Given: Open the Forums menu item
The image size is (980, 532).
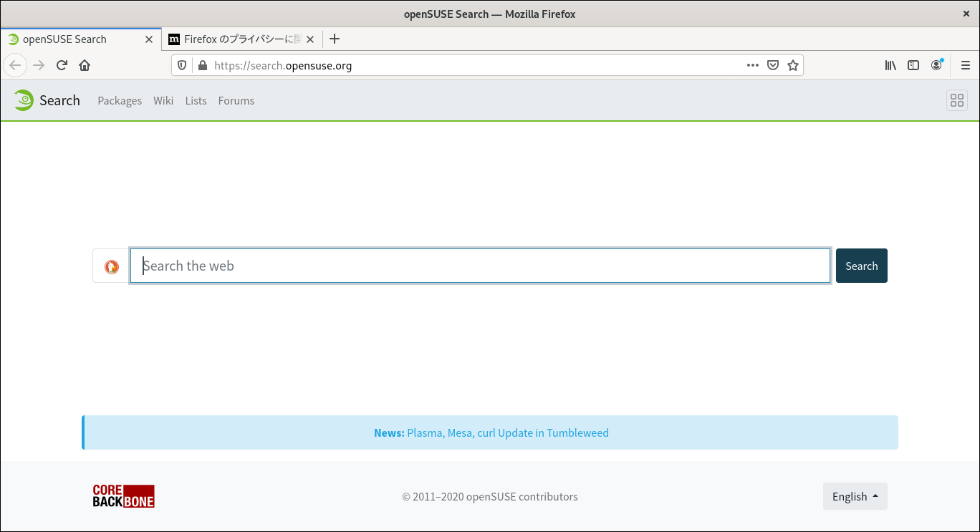Looking at the screenshot, I should (x=236, y=101).
